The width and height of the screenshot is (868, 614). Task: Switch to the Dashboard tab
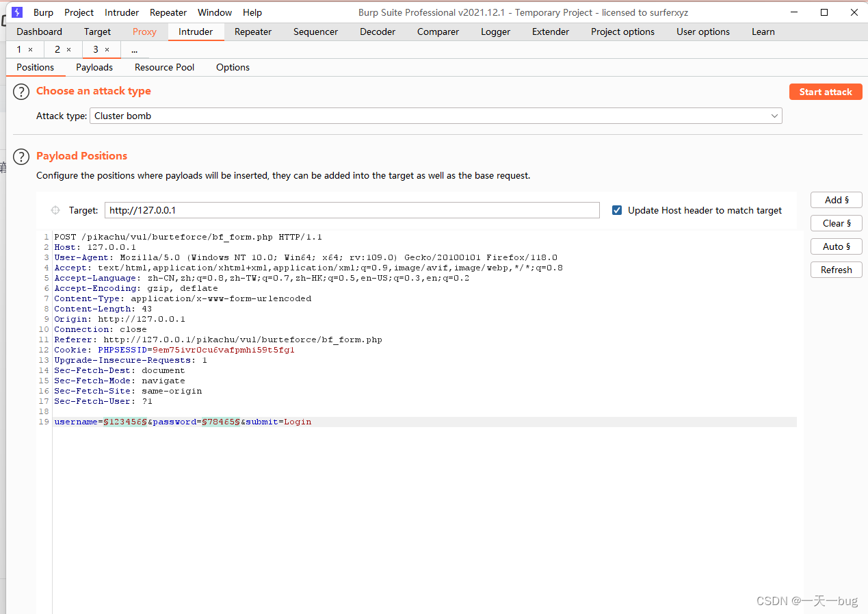40,31
